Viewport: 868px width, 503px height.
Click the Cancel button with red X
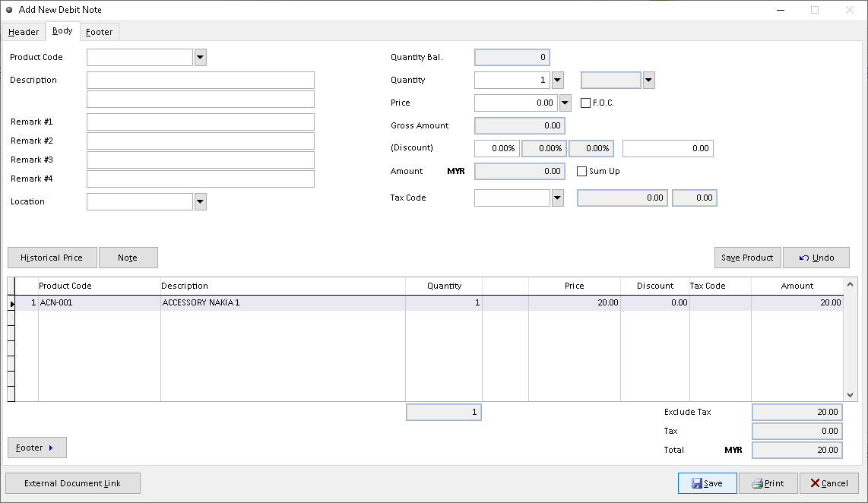828,483
